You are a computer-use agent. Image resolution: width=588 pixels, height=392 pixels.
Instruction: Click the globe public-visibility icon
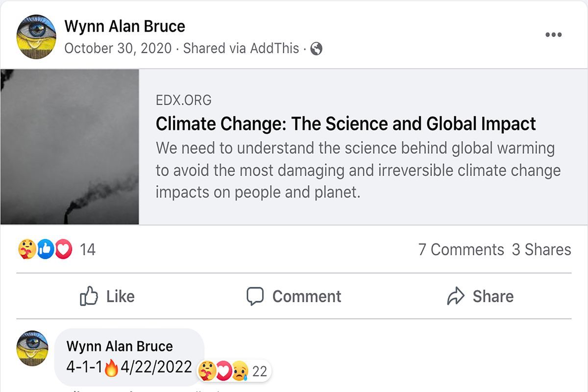point(317,49)
